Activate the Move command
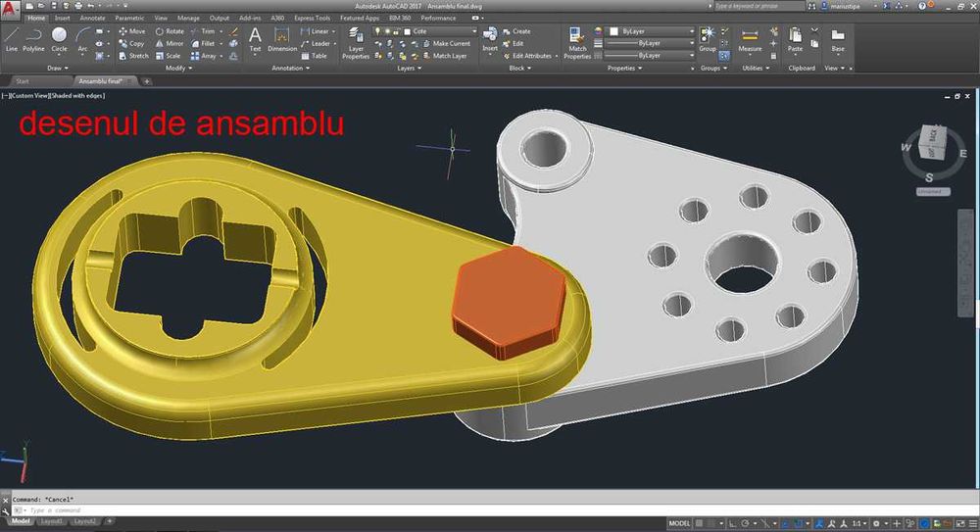This screenshot has width=980, height=532. tap(132, 31)
